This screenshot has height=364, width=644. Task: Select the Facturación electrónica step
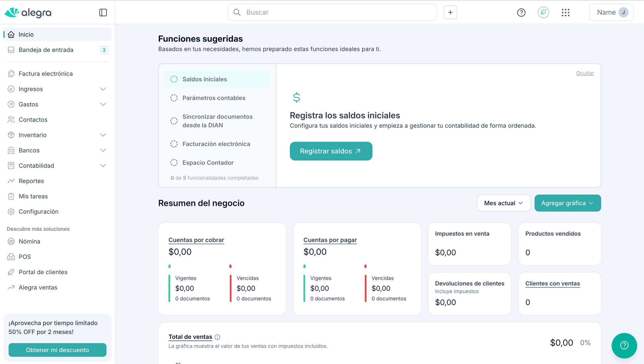pos(216,144)
